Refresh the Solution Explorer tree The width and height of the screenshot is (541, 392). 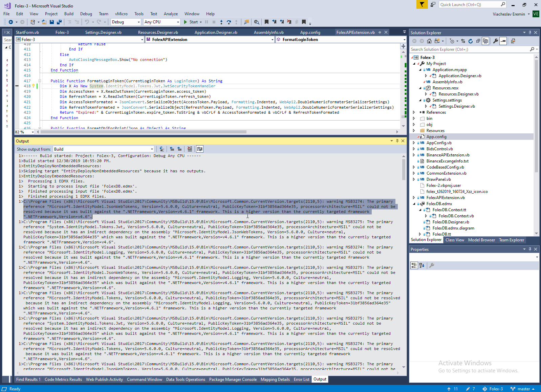point(471,41)
